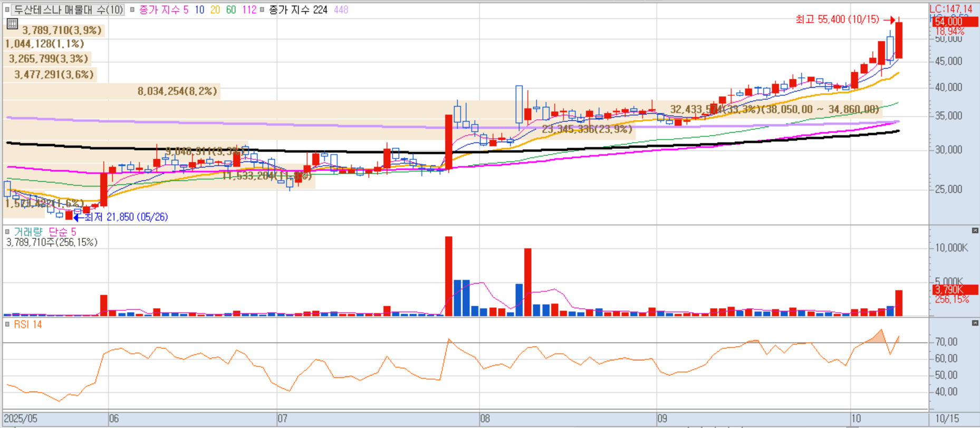Image resolution: width=980 pixels, height=428 pixels.
Task: Click the 1,044,128(1.1%) volume profile value
Action: tap(44, 44)
